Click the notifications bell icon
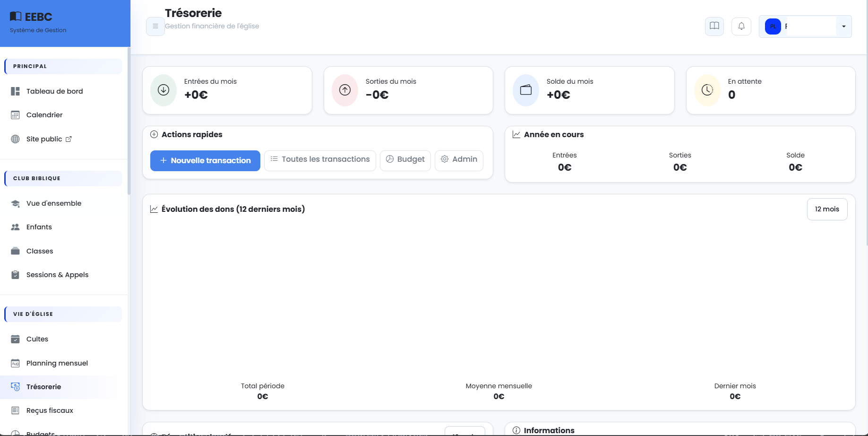 (x=741, y=26)
